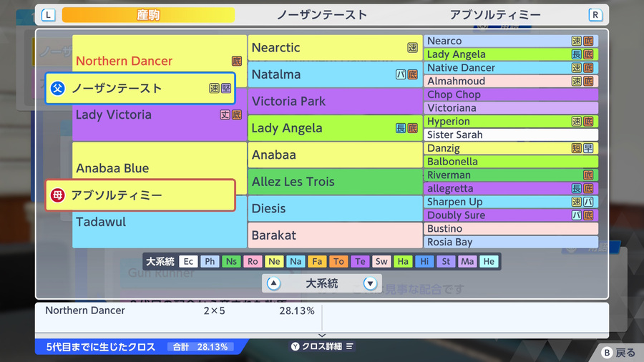Click the 底 badge on Native Dancer
The image size is (644, 362).
[x=588, y=68]
